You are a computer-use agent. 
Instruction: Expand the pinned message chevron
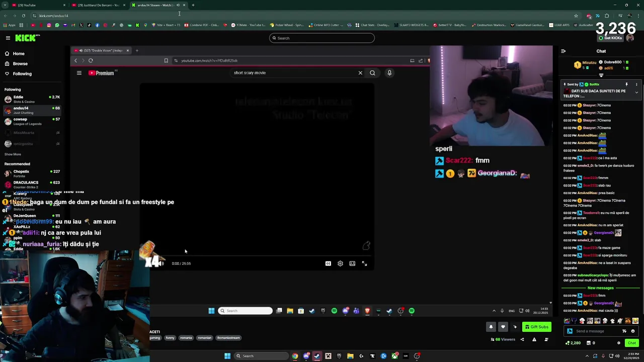click(x=636, y=93)
